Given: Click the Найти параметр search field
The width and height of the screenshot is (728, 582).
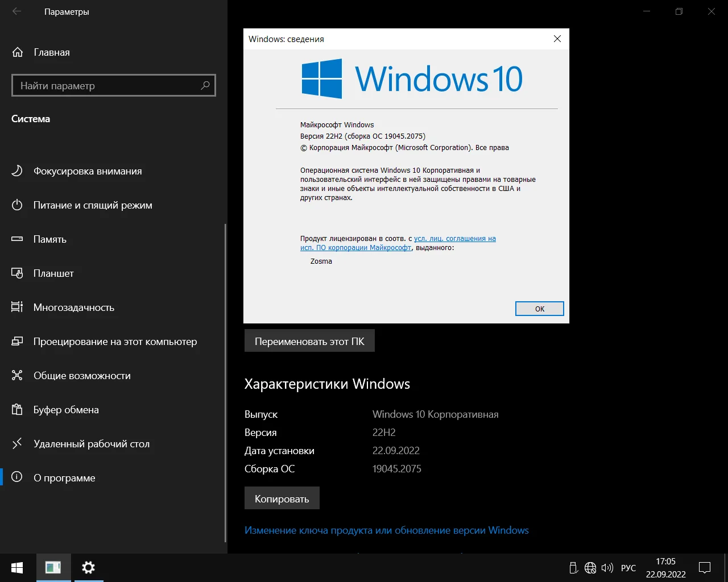Looking at the screenshot, I should pyautogui.click(x=114, y=85).
